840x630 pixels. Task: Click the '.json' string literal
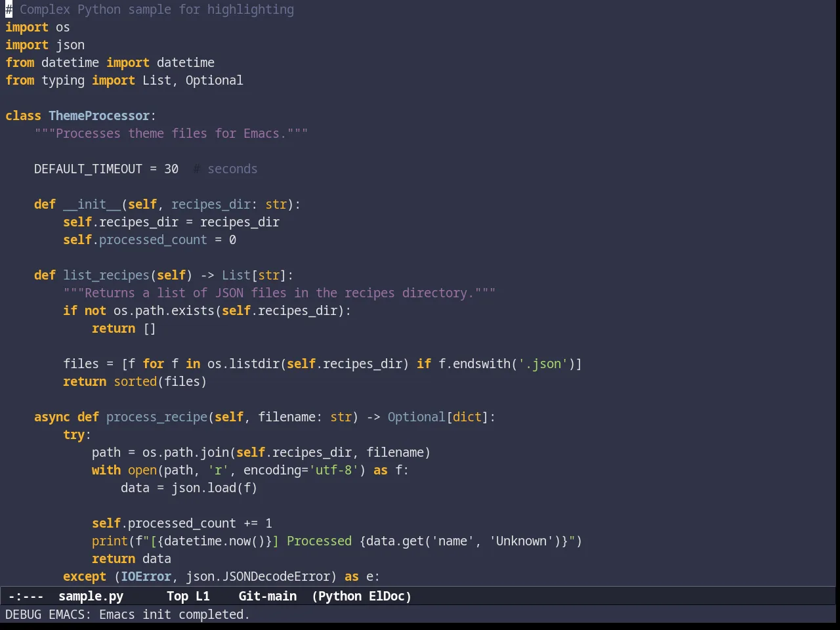tap(543, 364)
